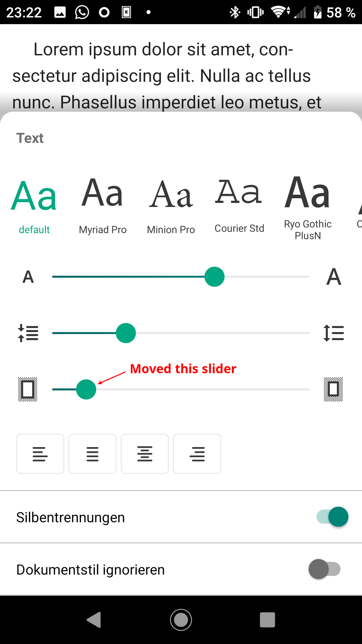Tap the tight line spacing icon
The width and height of the screenshot is (362, 644).
coord(28,333)
